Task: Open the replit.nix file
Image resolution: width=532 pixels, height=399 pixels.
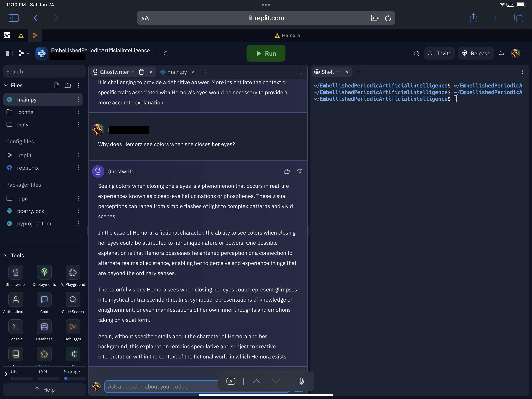Action: tap(43, 168)
